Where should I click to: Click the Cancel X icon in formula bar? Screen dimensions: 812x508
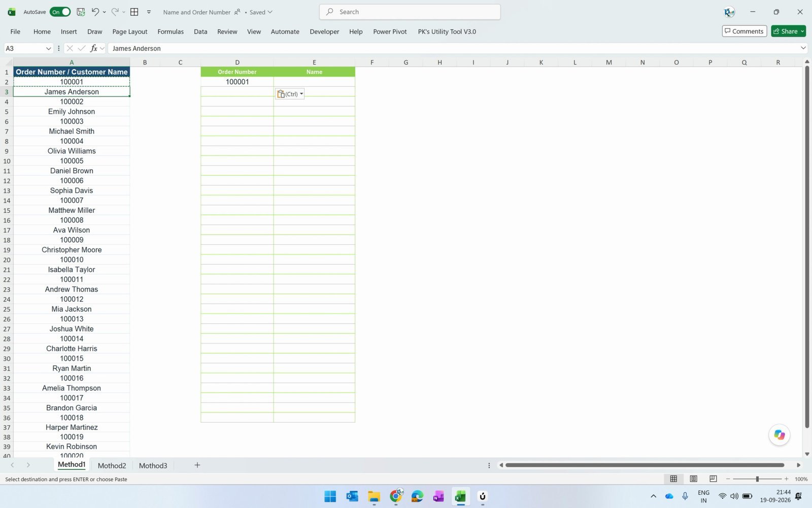point(70,48)
